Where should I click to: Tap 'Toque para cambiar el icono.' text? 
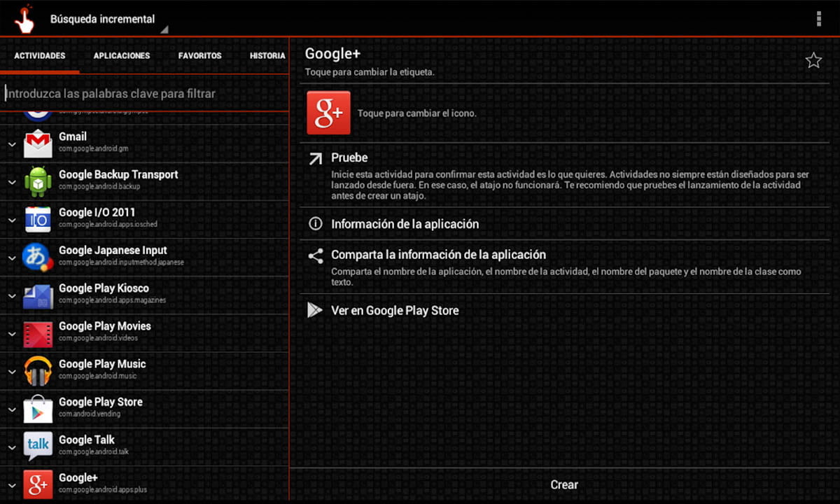(417, 113)
